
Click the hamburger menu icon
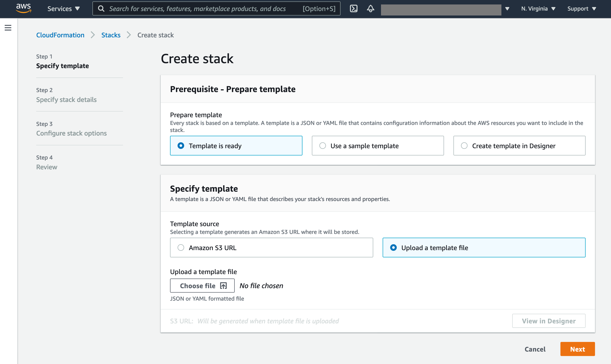pyautogui.click(x=8, y=27)
